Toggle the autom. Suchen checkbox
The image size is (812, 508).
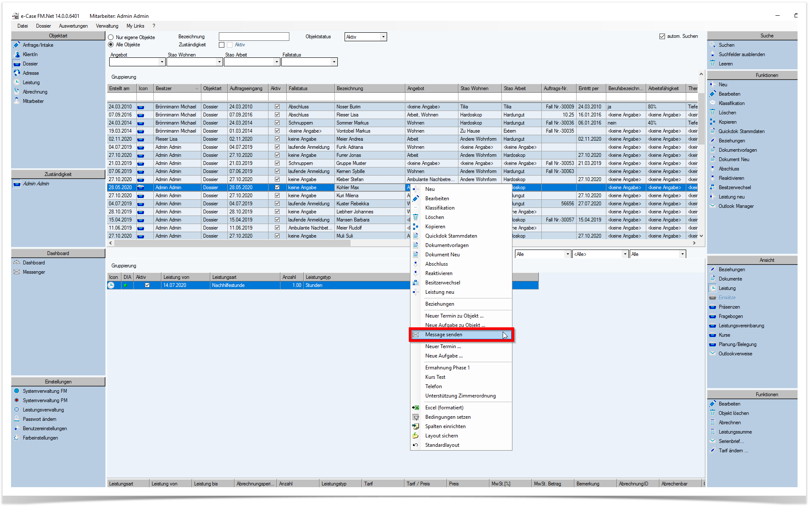click(x=662, y=36)
